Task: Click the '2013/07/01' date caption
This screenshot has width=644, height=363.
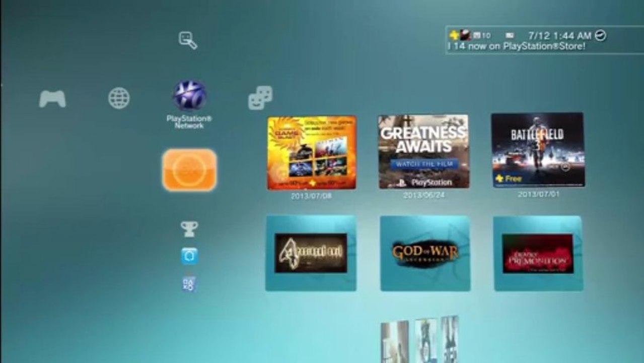Action: click(x=538, y=194)
